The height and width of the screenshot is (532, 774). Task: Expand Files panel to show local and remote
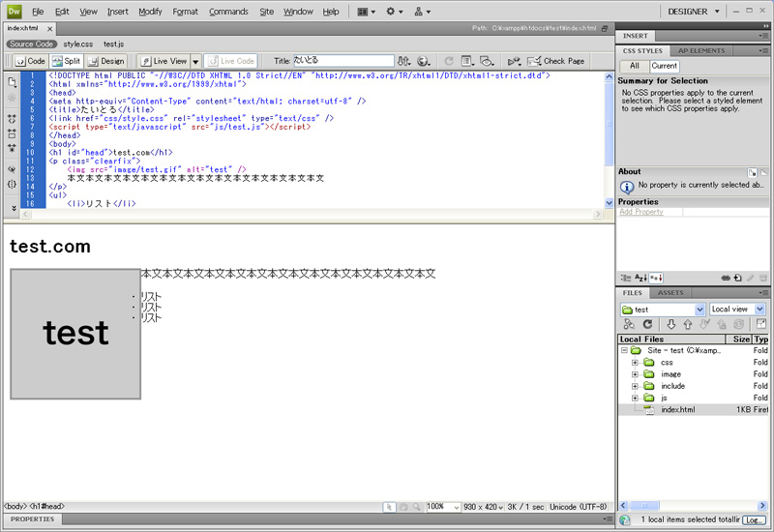761,324
